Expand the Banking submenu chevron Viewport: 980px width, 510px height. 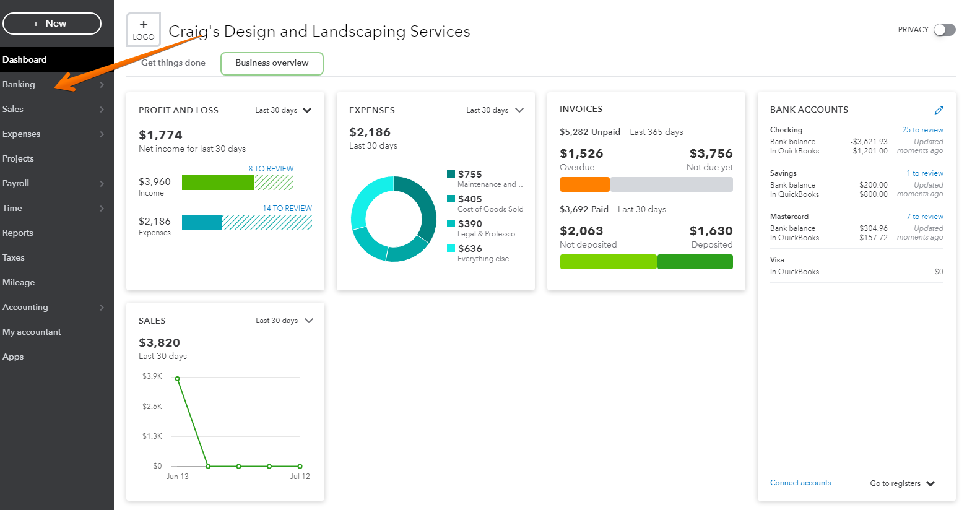[x=102, y=85]
